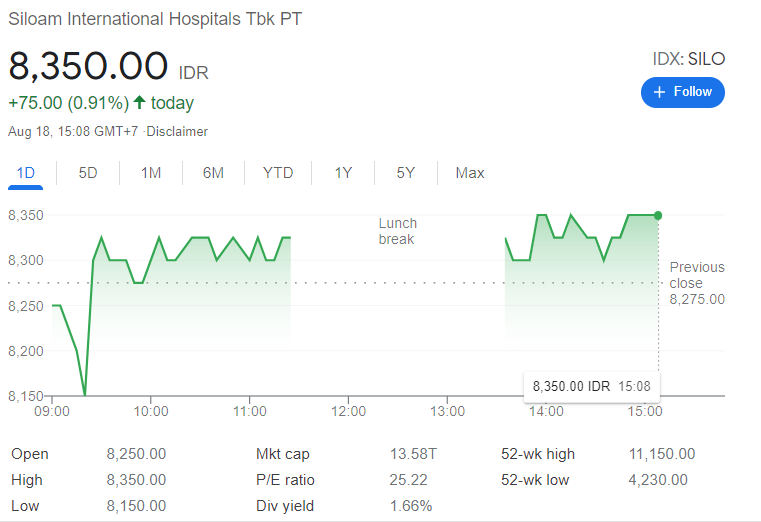761x522 pixels.
Task: Click the 8,350.00 IDR 15:08 tooltip
Action: click(x=591, y=386)
